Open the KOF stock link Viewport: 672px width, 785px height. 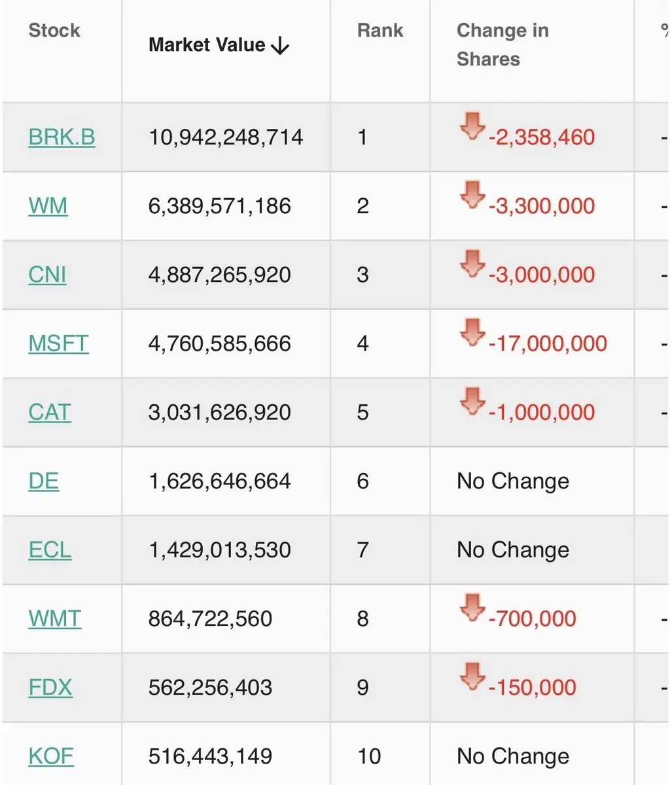(51, 757)
